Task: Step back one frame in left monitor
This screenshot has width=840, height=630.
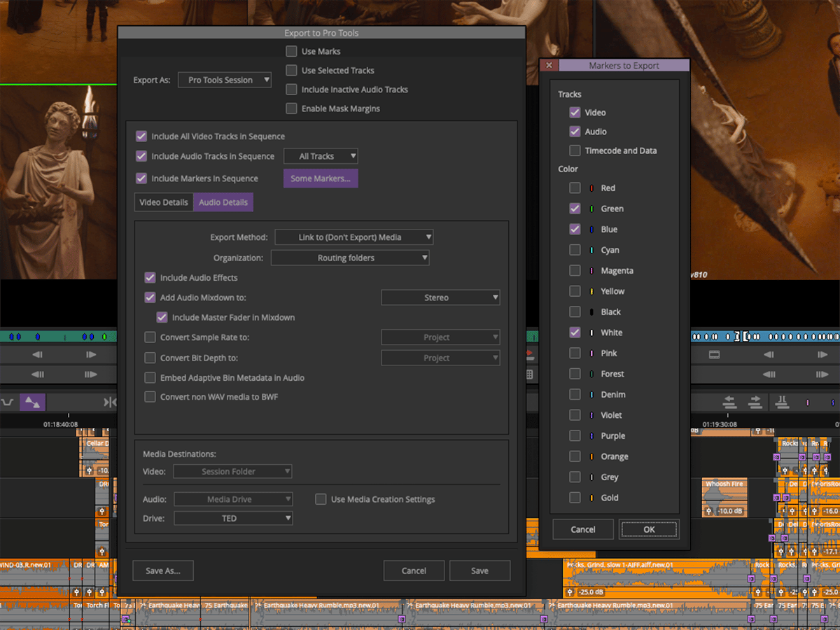Action: pyautogui.click(x=38, y=355)
